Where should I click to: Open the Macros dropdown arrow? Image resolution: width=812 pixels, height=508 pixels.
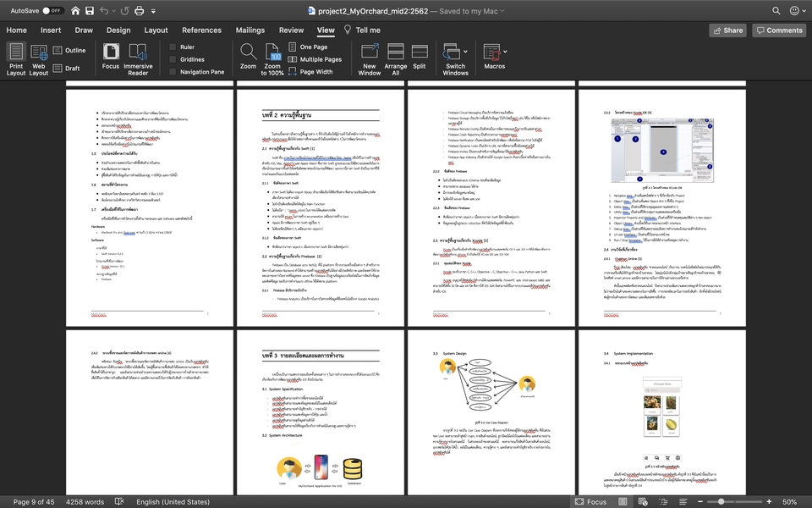point(507,52)
